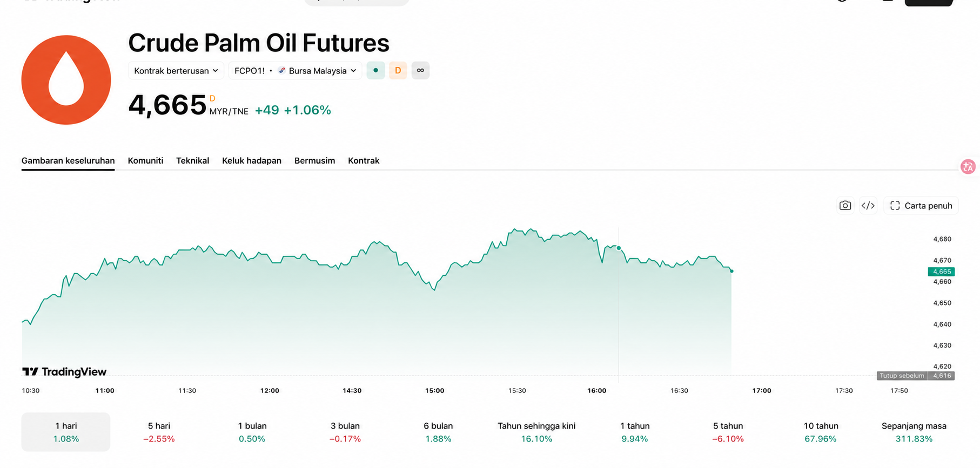Open full chart with Carta penuh
The image size is (980, 468).
click(921, 206)
